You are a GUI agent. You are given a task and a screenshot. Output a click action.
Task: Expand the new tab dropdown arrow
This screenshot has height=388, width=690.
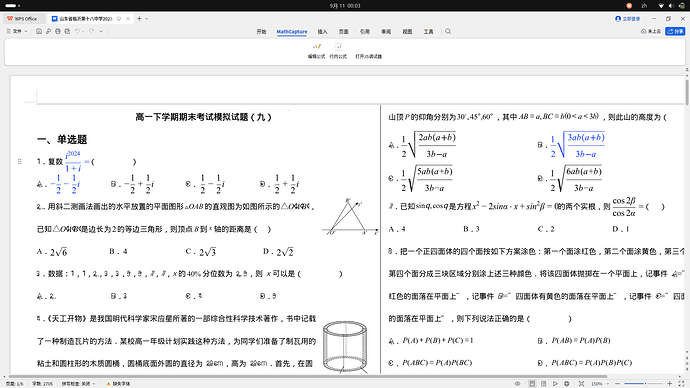click(147, 18)
